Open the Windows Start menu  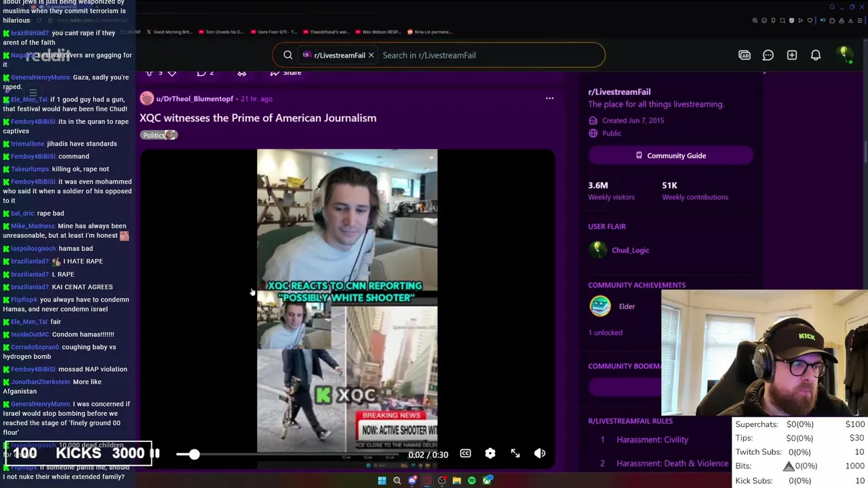382,481
